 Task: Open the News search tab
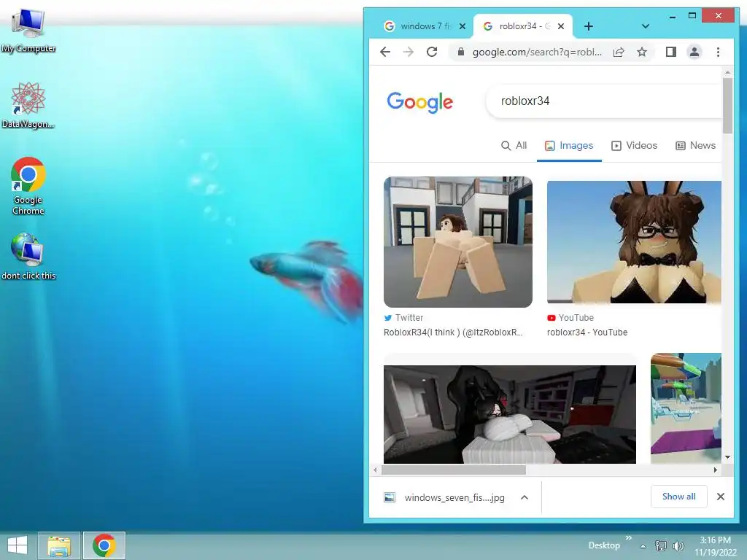[695, 145]
